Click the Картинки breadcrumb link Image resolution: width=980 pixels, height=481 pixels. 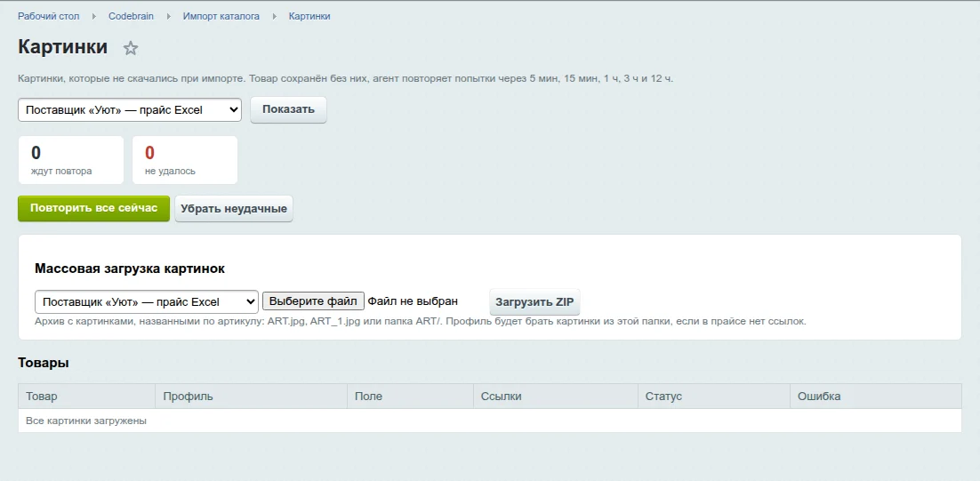(309, 16)
